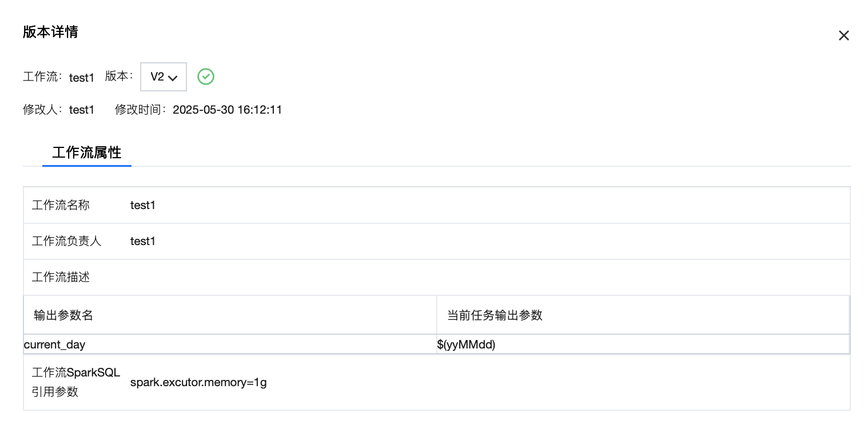Click the 当前任务输出参数 column header
This screenshot has height=441, width=868.
point(495,315)
